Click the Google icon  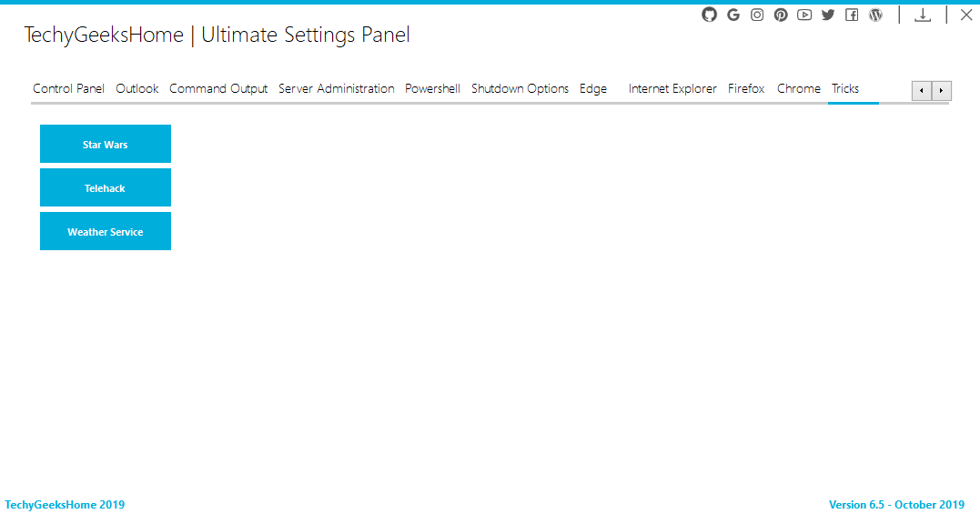pyautogui.click(x=733, y=15)
